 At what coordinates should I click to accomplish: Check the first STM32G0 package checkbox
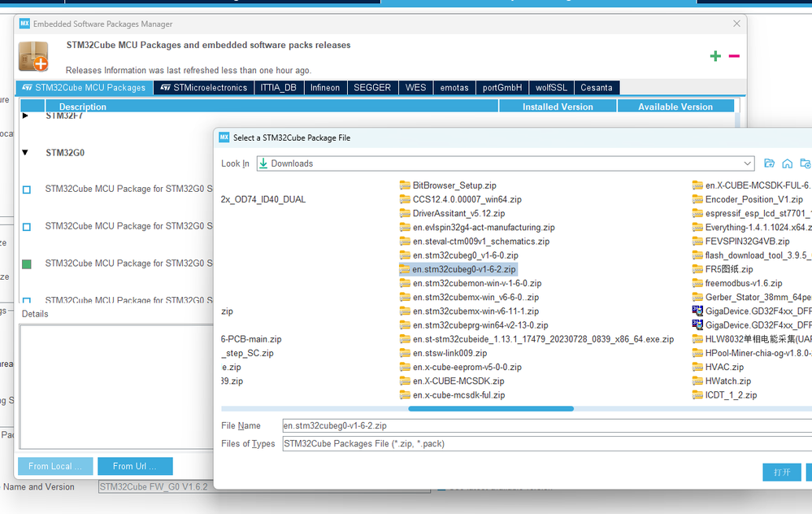tap(27, 189)
